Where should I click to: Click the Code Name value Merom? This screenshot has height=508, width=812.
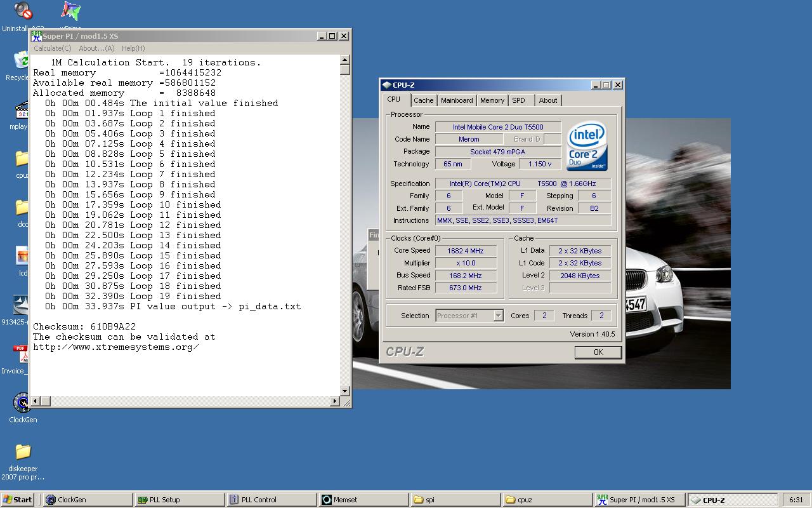click(469, 139)
